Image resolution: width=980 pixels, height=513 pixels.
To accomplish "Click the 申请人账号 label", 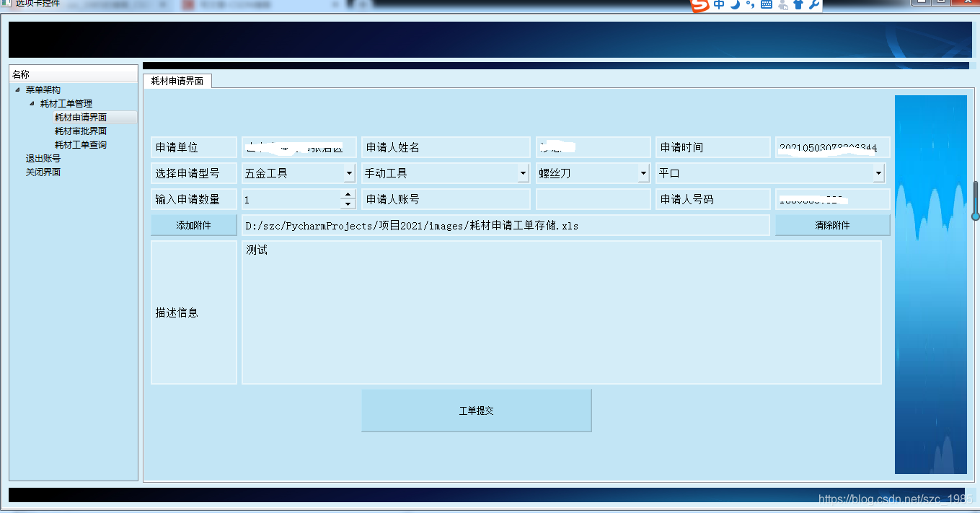I will point(446,199).
